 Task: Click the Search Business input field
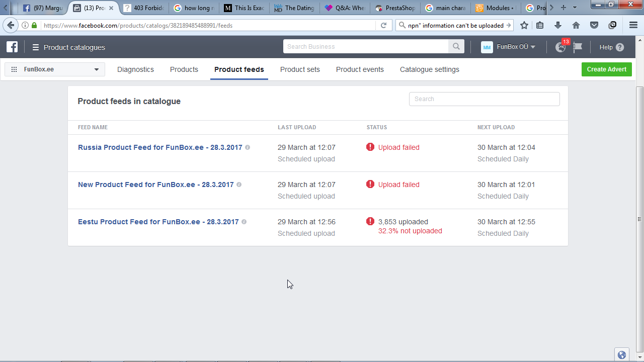[x=366, y=47]
